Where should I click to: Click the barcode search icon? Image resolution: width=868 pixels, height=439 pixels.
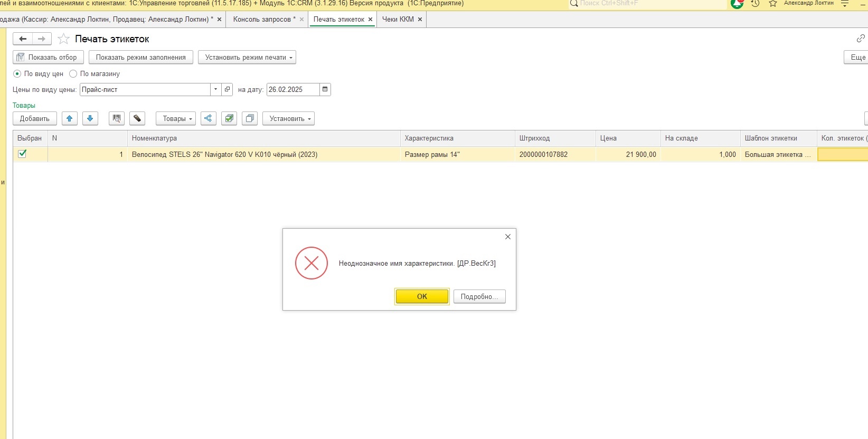click(x=117, y=118)
